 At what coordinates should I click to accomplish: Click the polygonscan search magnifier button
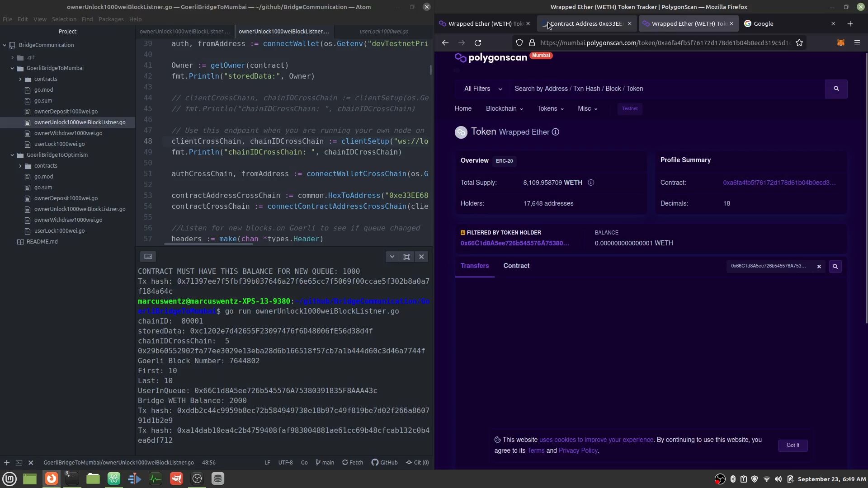836,89
